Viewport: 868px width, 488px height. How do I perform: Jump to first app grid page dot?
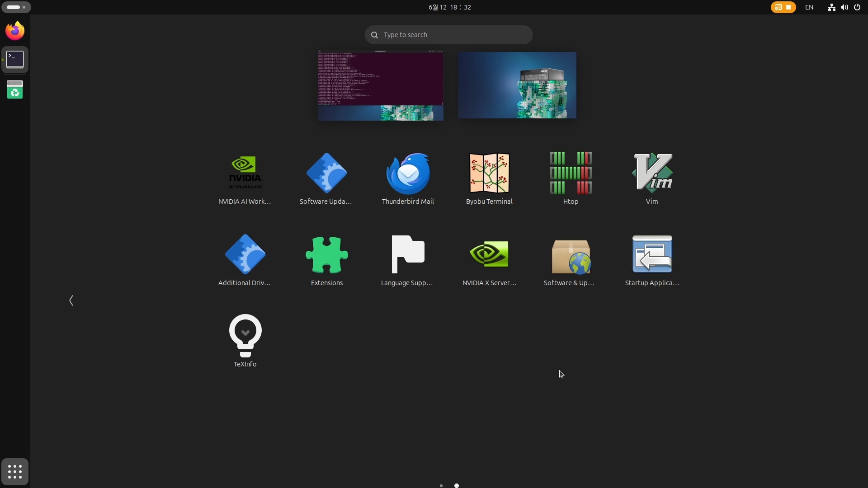coord(441,486)
